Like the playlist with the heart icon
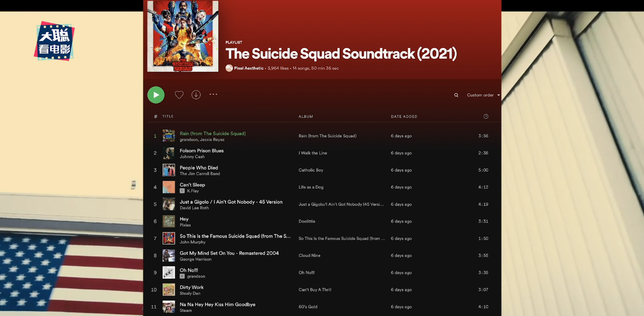Screen dimensions: 644x316 coord(179,95)
